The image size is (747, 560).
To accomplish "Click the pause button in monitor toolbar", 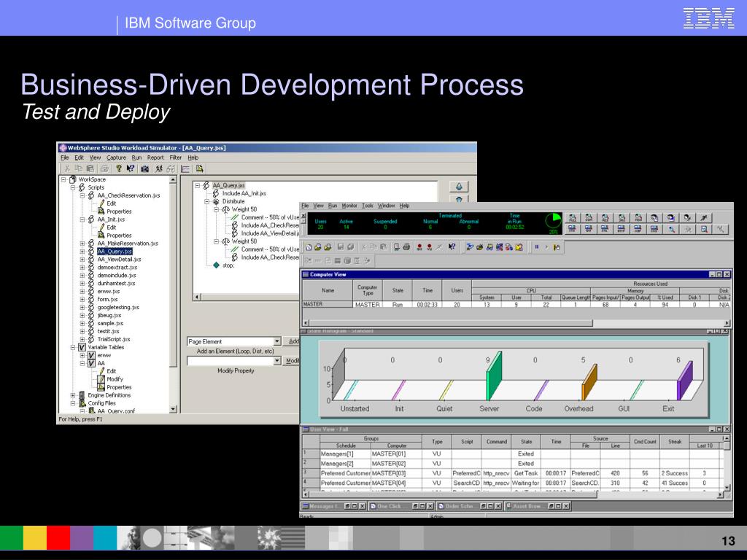I will coord(537,246).
